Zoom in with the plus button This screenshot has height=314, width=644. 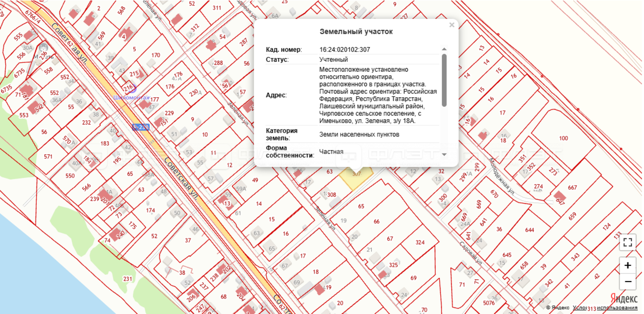627,265
